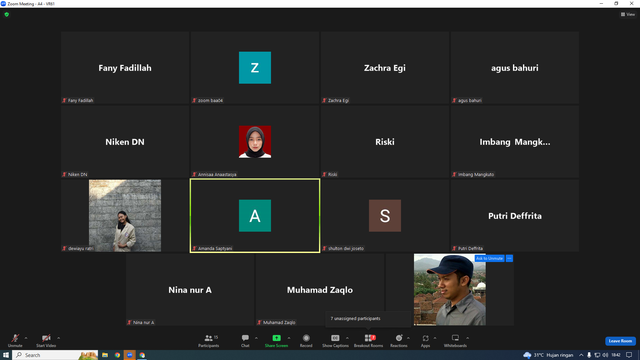Click the green Share Screen icon
640x360 pixels.
pos(276,338)
